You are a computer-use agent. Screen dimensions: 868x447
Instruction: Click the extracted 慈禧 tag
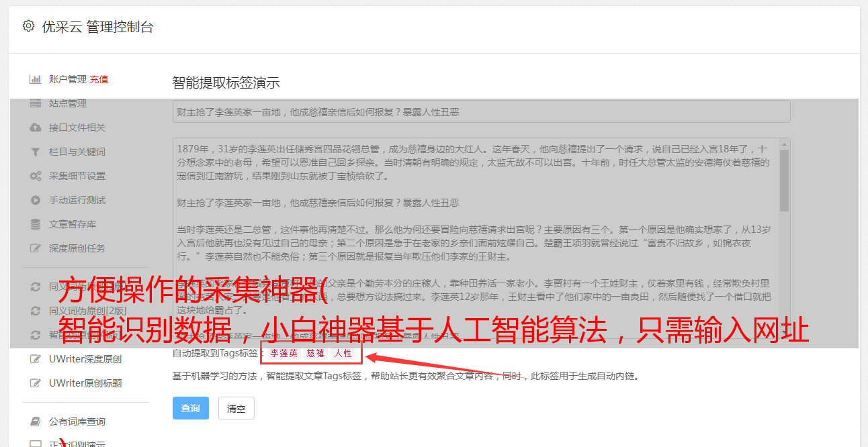point(316,353)
